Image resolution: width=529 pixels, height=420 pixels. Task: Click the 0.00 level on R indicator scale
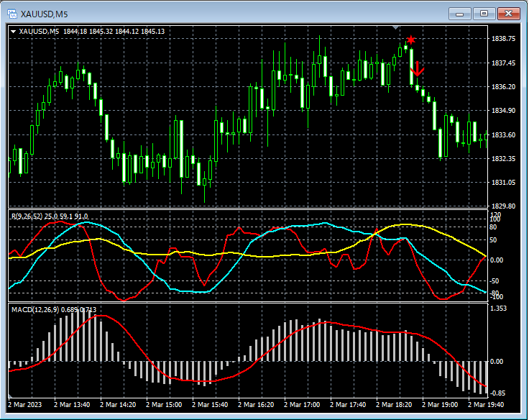tap(498, 260)
